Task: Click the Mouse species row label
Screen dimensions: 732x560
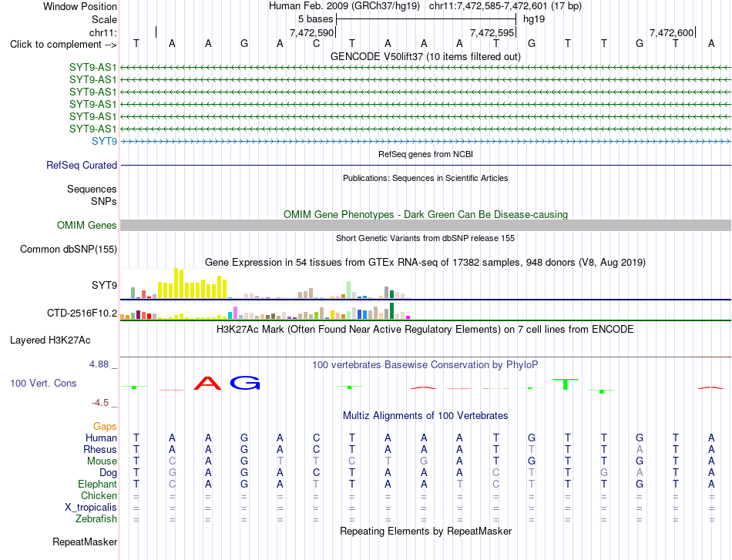Action: (102, 461)
